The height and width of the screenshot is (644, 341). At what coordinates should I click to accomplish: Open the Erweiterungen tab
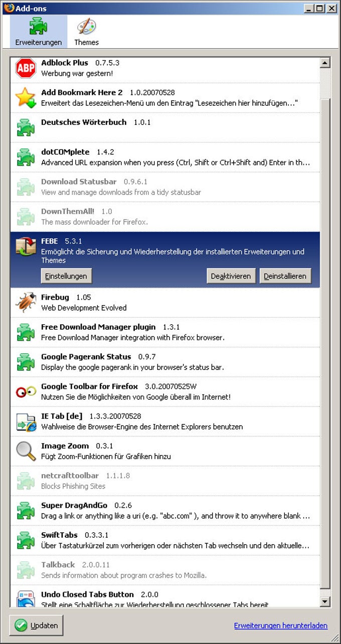point(39,32)
